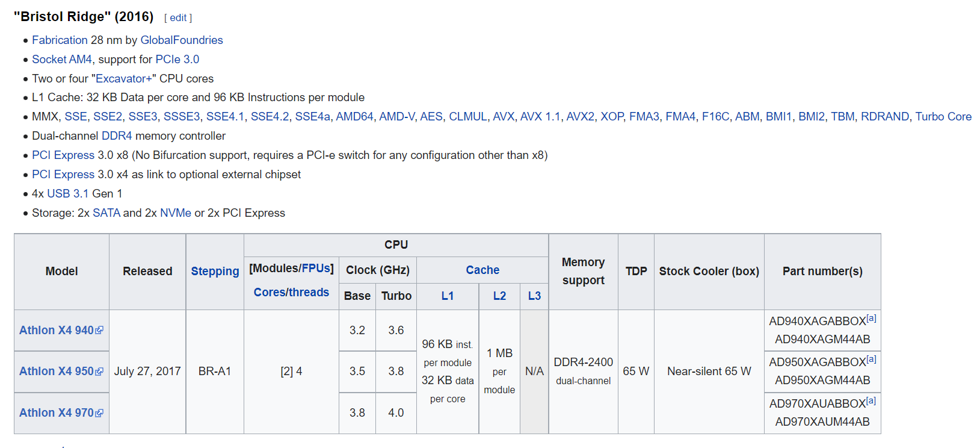Screen dimensions: 980x448
Task: Click footnote [a] after AD940XAGABBOX
Action: pyautogui.click(x=871, y=318)
